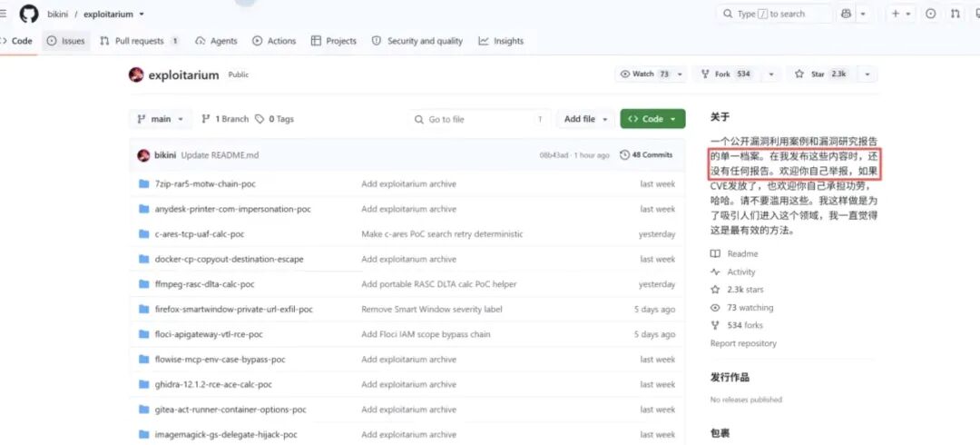The image size is (980, 445).
Task: Click folder icon of flowise-mcp-env-case-bypass-poc
Action: (143, 360)
